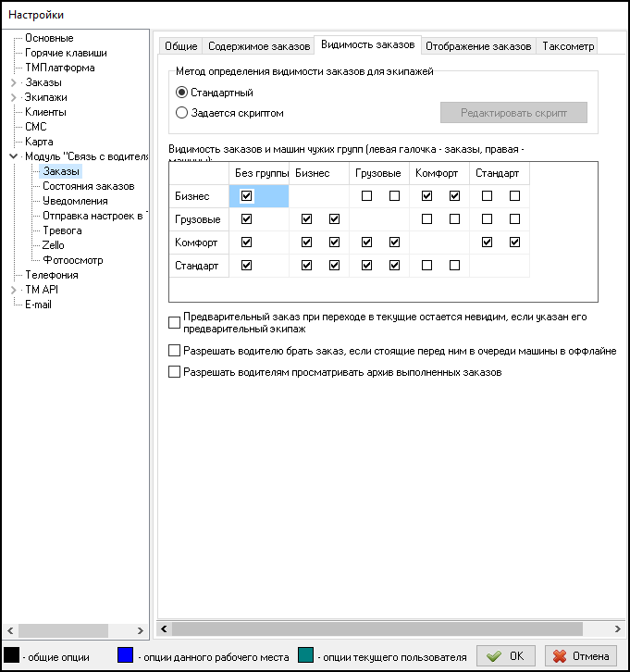This screenshot has width=630, height=672.
Task: Click the teal 'опции текущего пользователя' swatch
Action: [307, 655]
